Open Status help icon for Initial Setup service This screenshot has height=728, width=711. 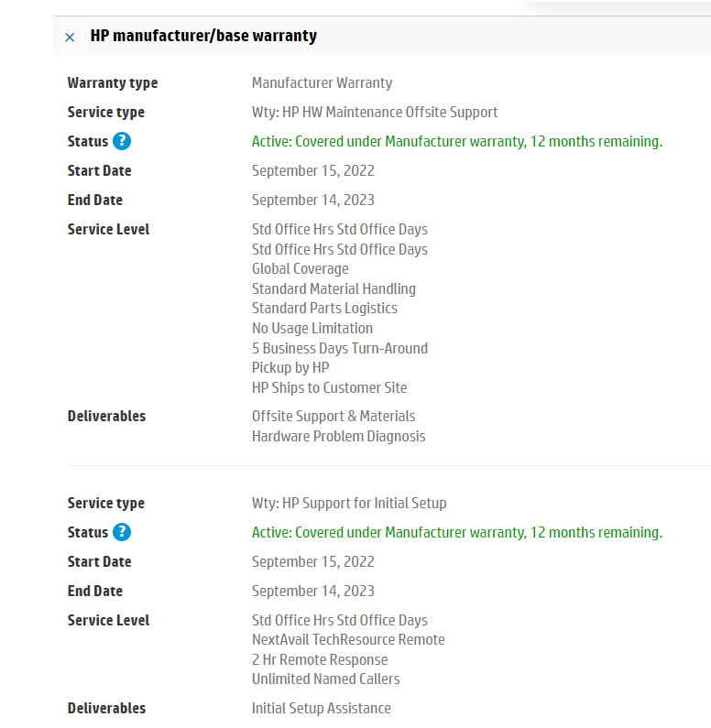[122, 532]
